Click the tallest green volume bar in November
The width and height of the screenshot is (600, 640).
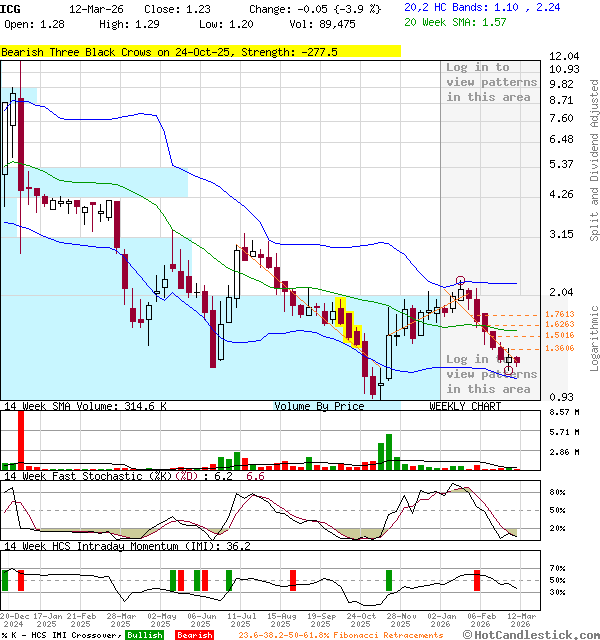(x=388, y=451)
